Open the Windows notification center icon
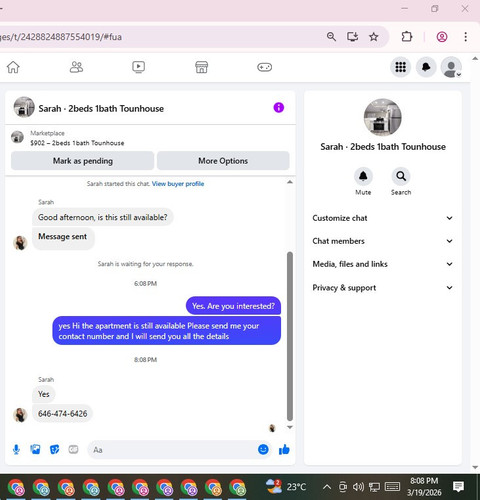This screenshot has width=480, height=500. click(458, 487)
